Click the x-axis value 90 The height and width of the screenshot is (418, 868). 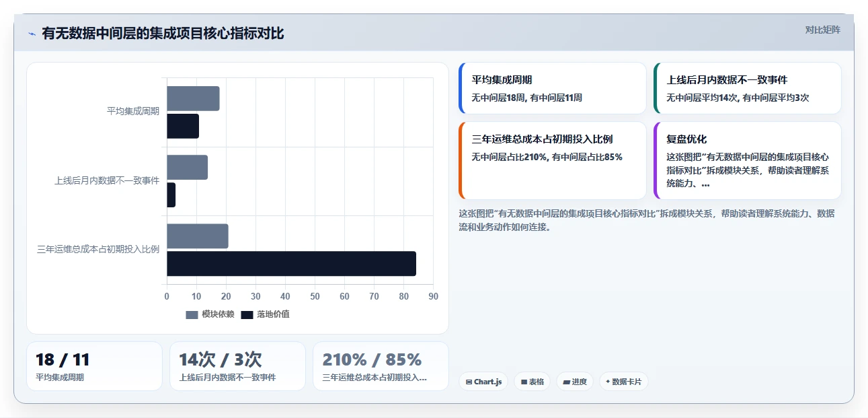[433, 296]
